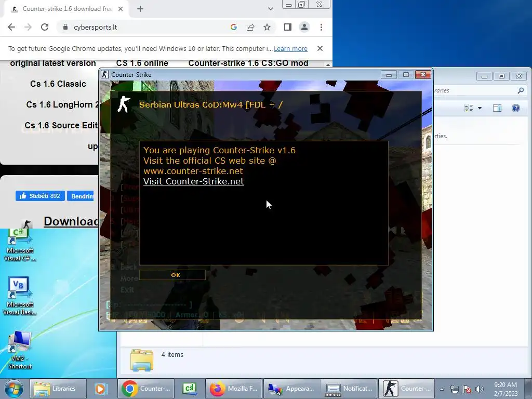The image size is (532, 399).
Task: Share this page via share icon
Action: coord(250,27)
